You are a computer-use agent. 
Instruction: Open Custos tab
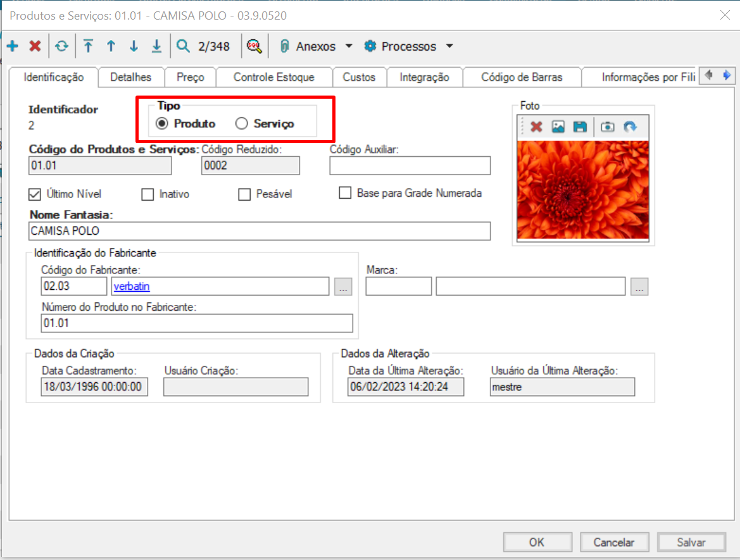click(359, 77)
